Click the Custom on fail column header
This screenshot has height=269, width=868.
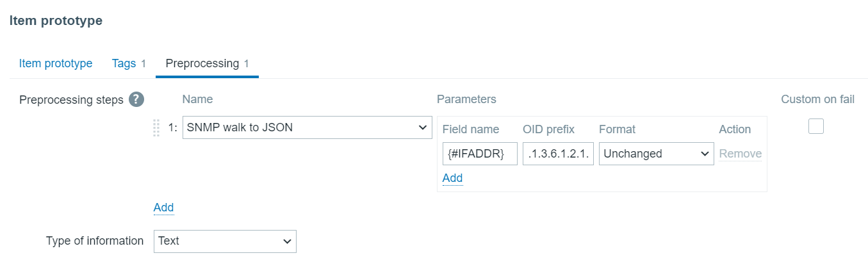[x=817, y=99]
